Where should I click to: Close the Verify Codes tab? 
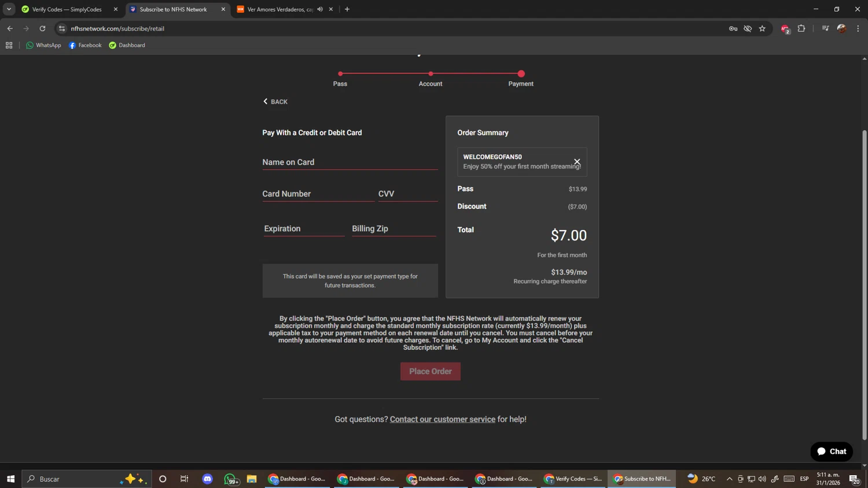[115, 9]
